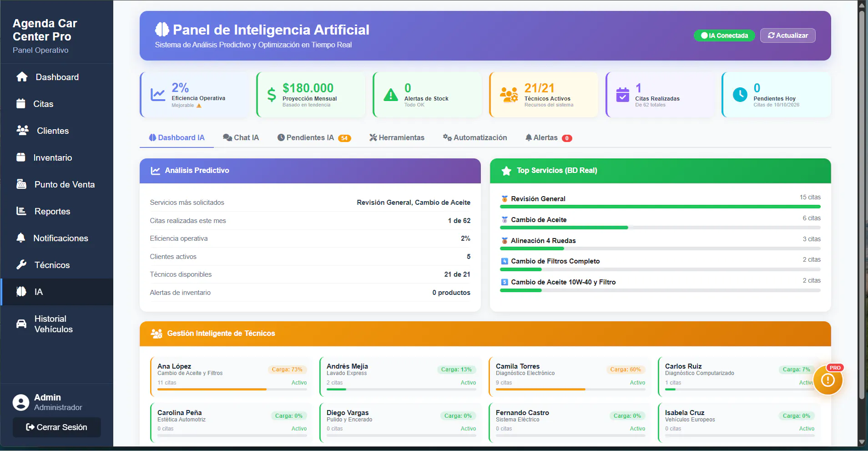Open the Alertas tab
Image resolution: width=868 pixels, height=451 pixels.
click(x=548, y=137)
